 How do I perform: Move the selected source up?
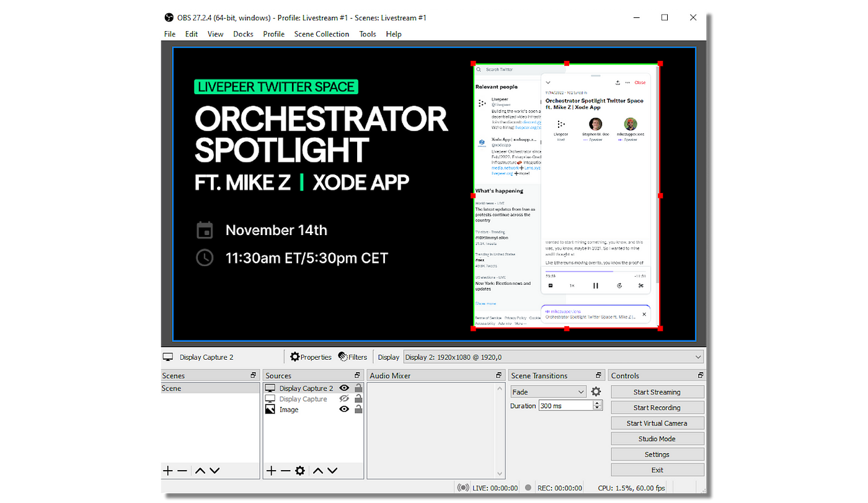318,471
